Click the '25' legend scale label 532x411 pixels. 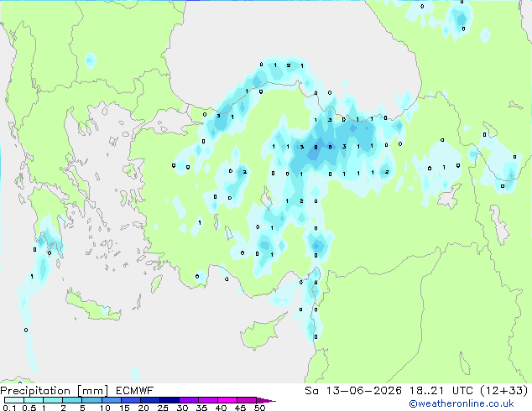(163, 408)
